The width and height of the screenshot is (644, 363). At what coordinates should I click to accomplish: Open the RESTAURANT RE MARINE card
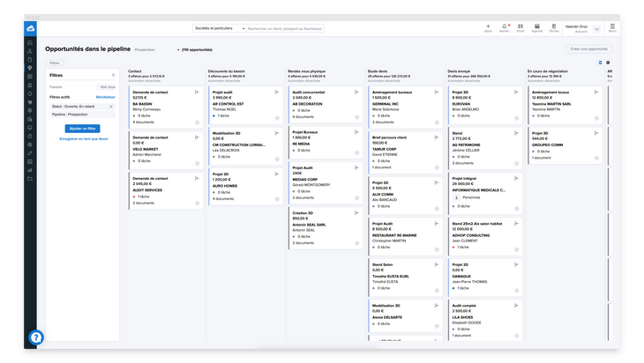click(405, 236)
